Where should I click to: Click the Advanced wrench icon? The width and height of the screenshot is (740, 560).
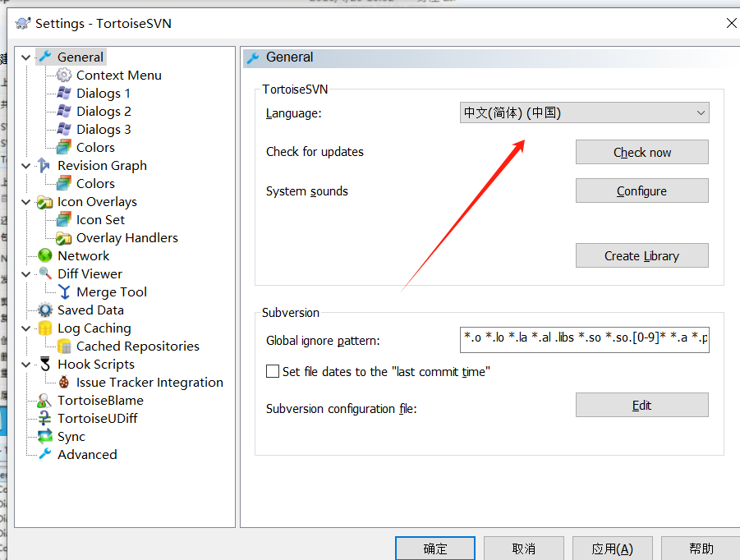coord(45,454)
